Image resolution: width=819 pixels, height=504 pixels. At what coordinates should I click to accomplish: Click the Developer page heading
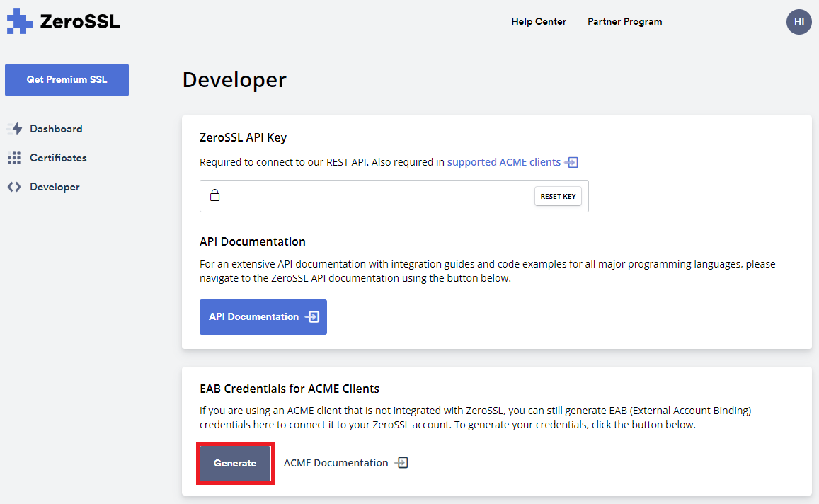tap(234, 80)
